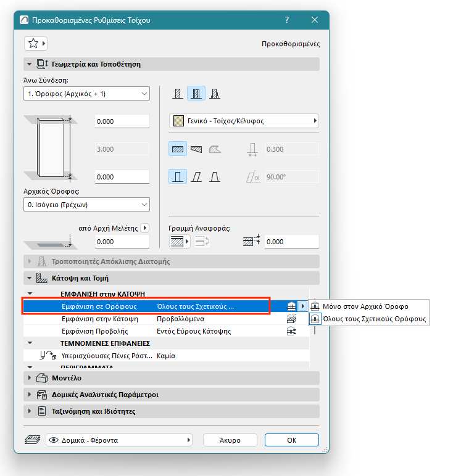Click the Μόνο στον Αρχικό Όροφο option icon
This screenshot has height=476, width=461.
(x=315, y=306)
